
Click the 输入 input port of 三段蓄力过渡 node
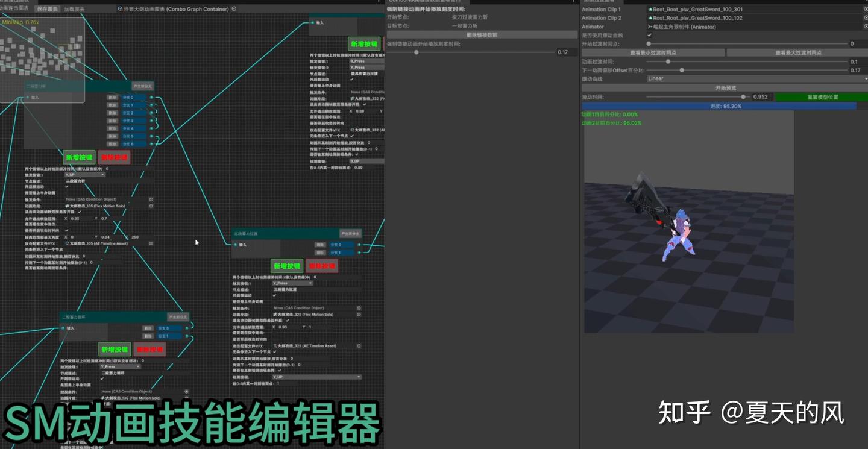click(235, 245)
